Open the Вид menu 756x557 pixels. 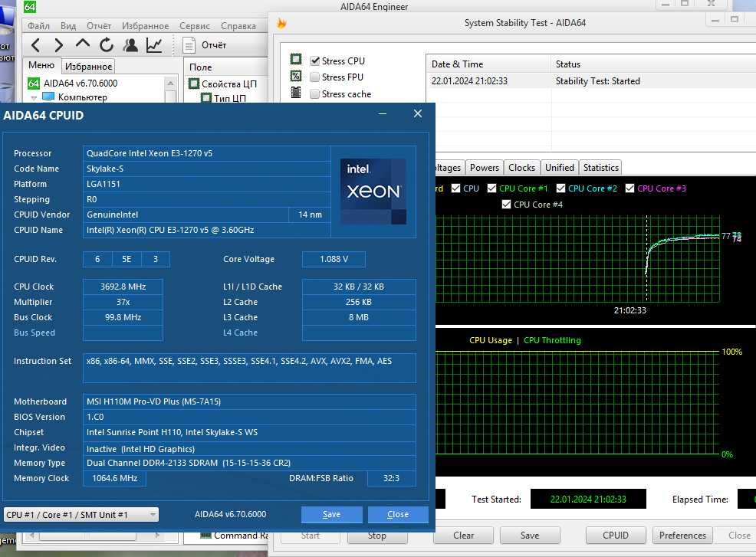coord(68,25)
